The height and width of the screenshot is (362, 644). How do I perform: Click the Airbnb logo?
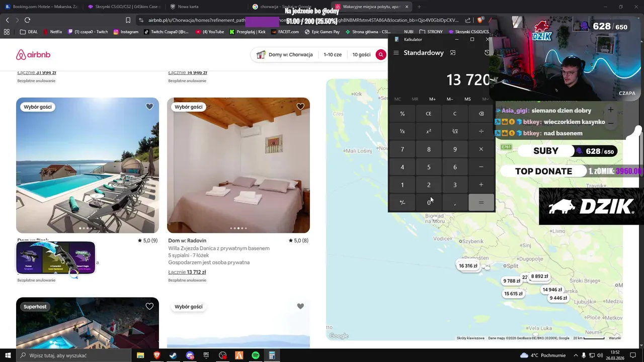[33, 55]
